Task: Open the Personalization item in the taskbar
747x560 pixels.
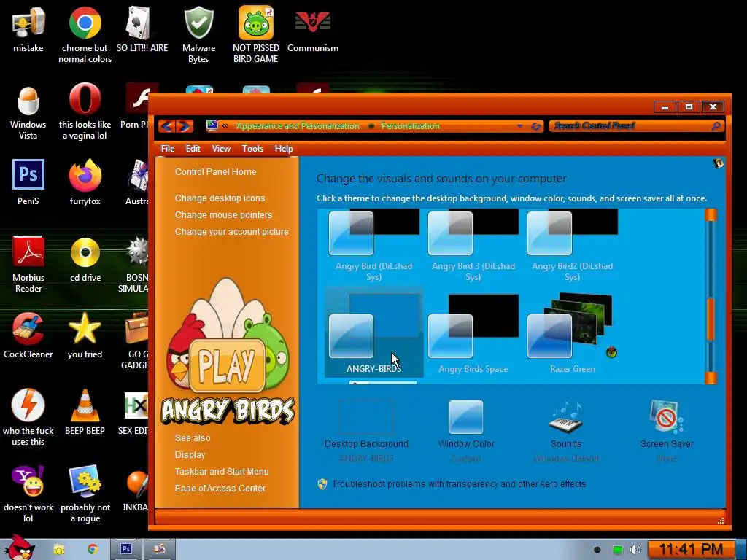Action: [x=159, y=549]
